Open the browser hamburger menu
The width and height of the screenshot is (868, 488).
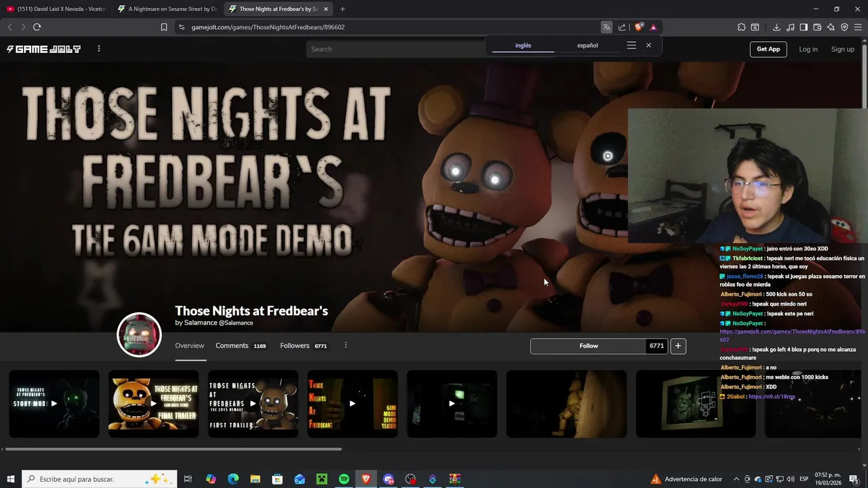coord(858,27)
